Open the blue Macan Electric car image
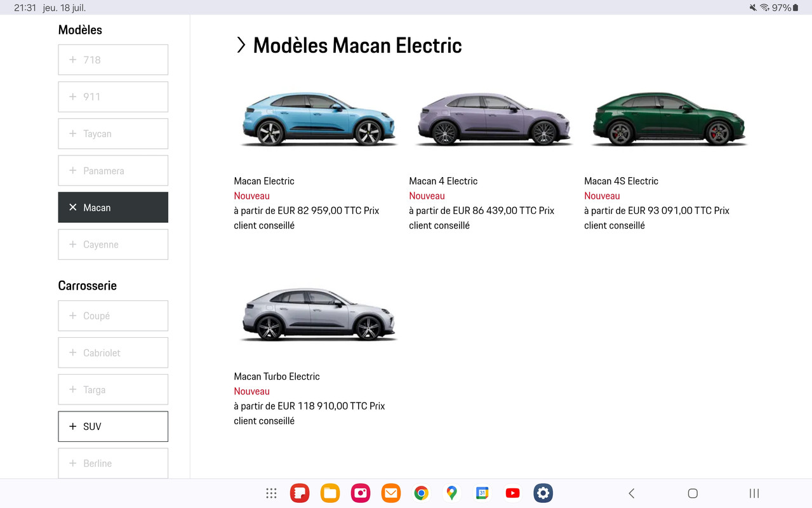 [x=318, y=119]
